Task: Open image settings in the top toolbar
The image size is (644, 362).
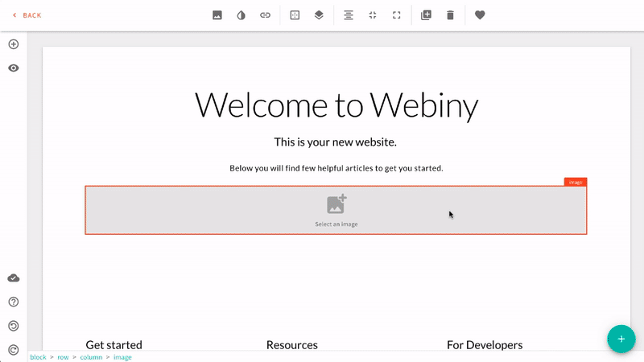Action: [x=217, y=15]
